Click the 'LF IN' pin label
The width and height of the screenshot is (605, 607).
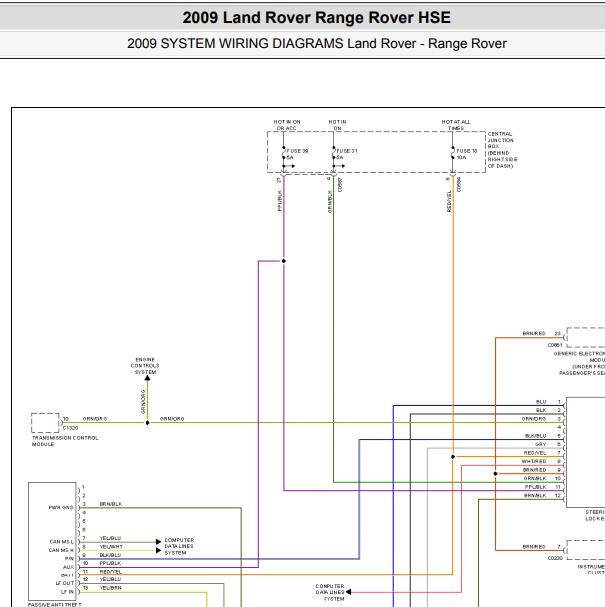point(67,592)
